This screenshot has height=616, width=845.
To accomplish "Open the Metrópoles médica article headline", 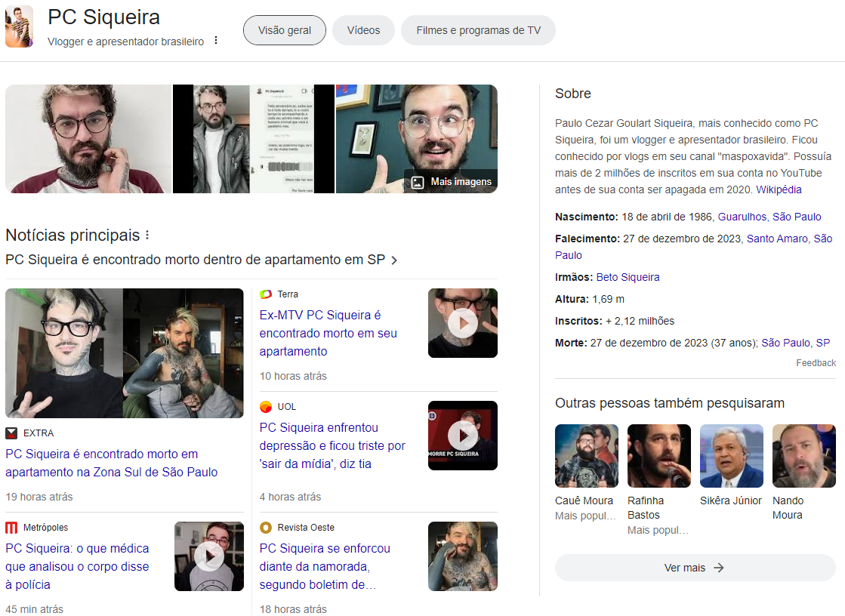I will tap(77, 566).
